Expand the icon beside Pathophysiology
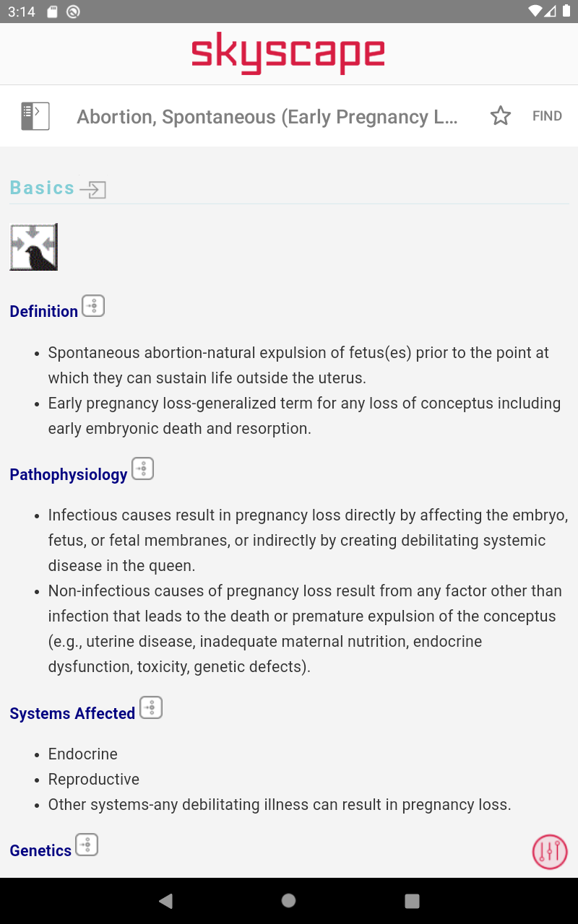Image resolution: width=578 pixels, height=924 pixels. (142, 469)
